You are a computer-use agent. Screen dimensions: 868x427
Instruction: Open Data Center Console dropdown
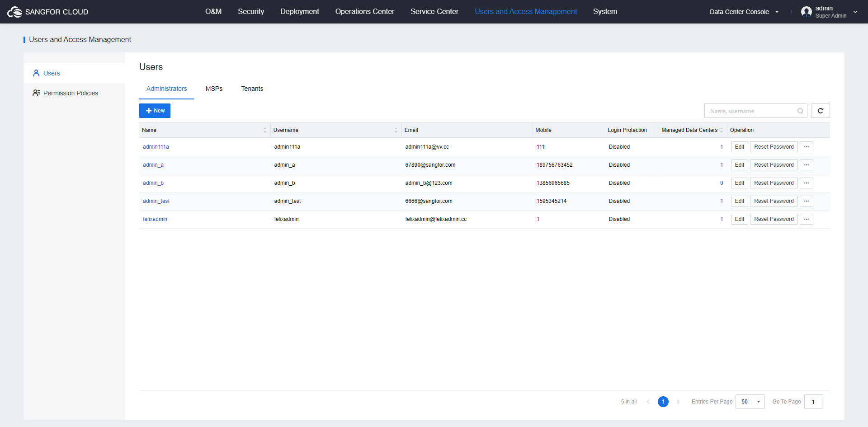[744, 12]
